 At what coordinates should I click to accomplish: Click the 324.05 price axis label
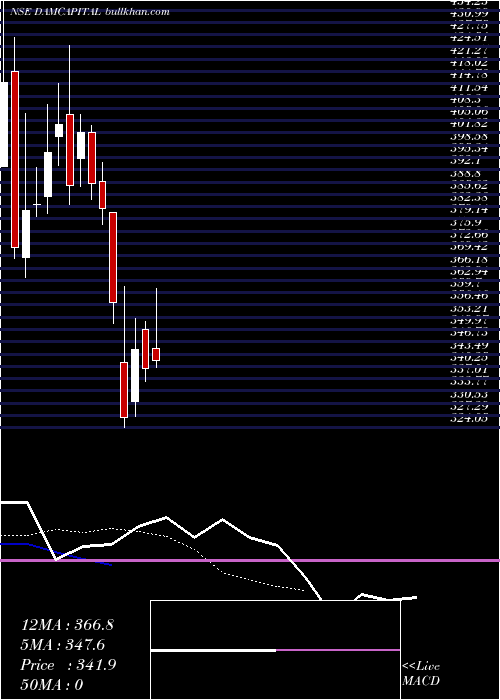point(469,419)
